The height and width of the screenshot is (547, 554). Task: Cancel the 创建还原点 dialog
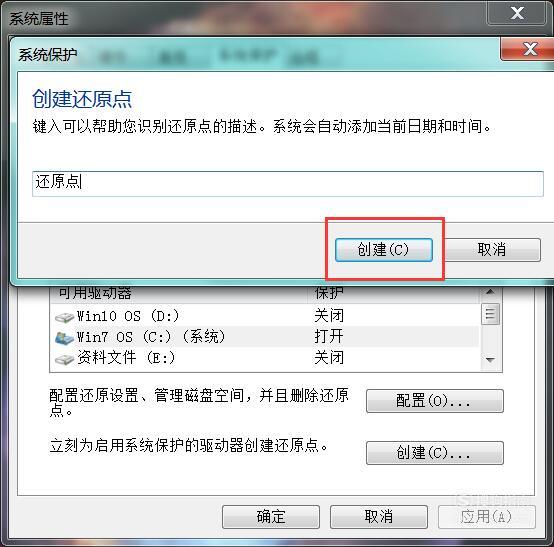492,250
